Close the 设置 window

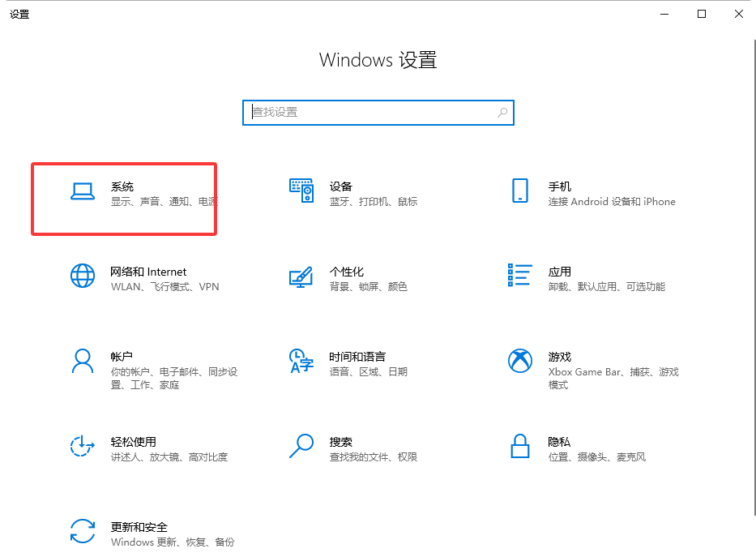point(739,14)
